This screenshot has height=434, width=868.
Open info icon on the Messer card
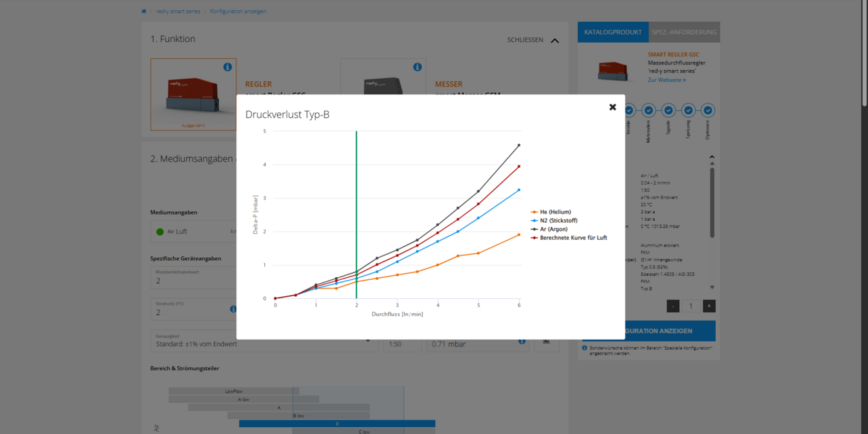417,67
